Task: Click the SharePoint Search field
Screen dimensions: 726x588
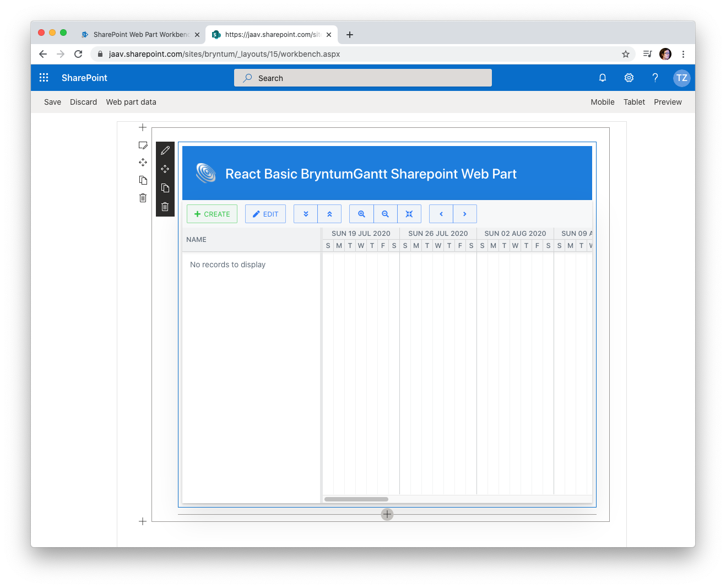Action: [363, 78]
